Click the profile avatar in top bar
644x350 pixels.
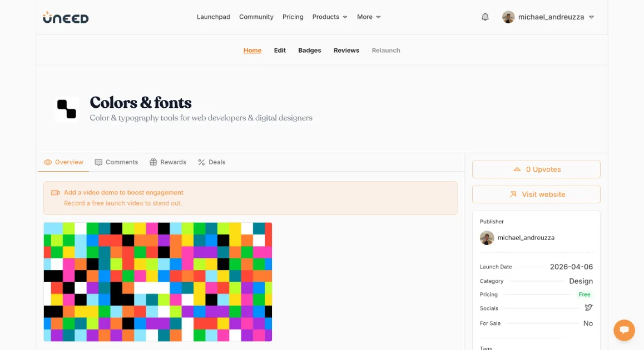[x=508, y=17]
